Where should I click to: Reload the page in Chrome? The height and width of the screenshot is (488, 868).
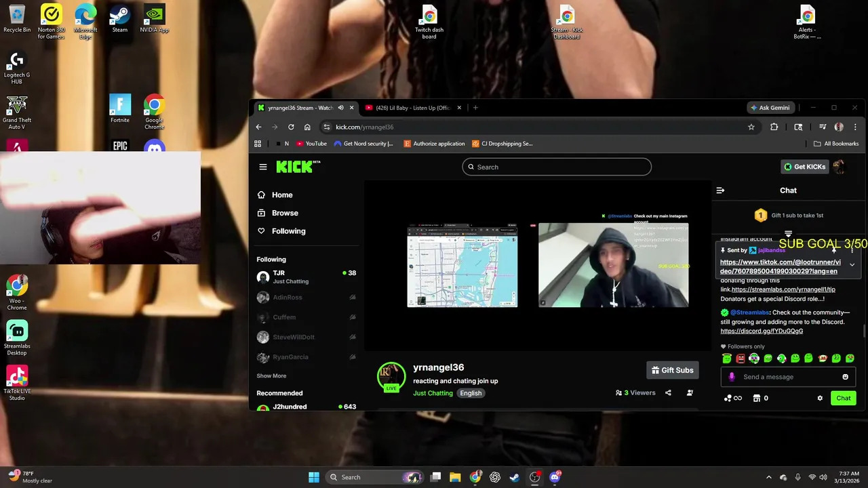tap(291, 127)
